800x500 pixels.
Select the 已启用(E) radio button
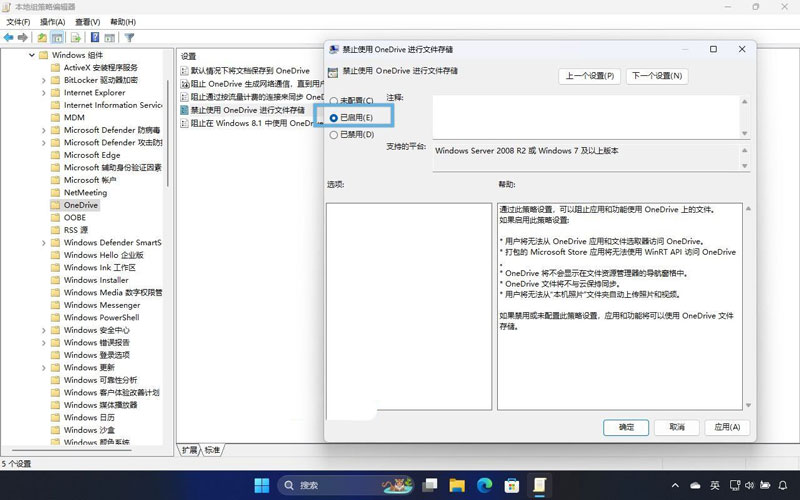tap(334, 118)
